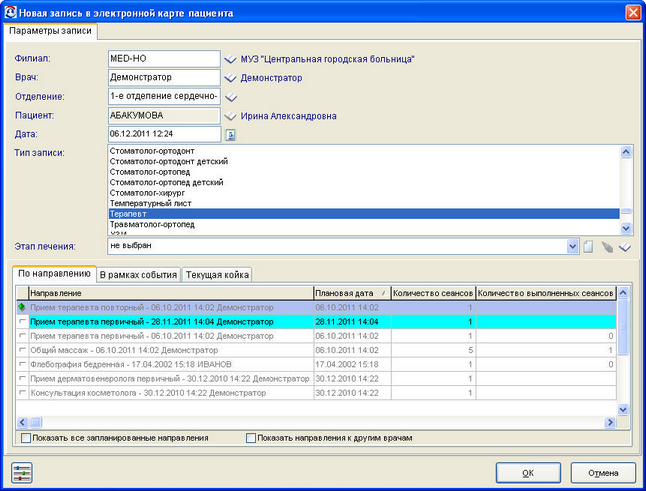Click the directions table vertical scrollbar thumb
The width and height of the screenshot is (646, 491).
pyautogui.click(x=623, y=327)
